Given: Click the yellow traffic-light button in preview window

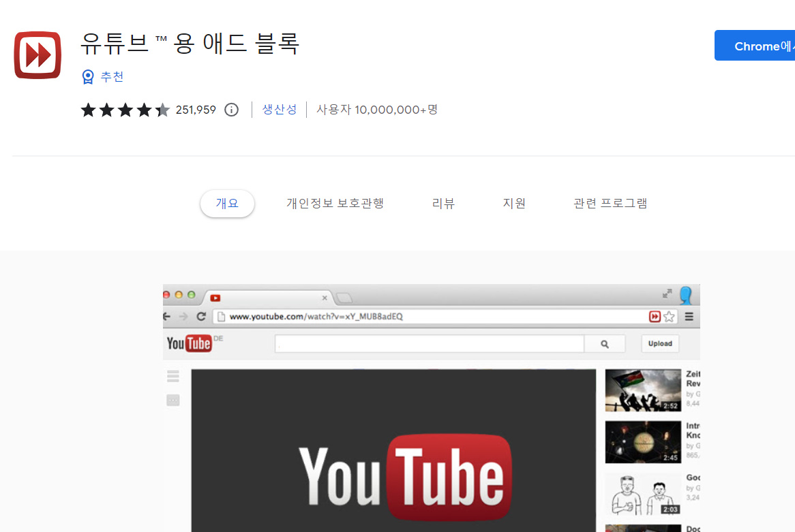Looking at the screenshot, I should click(x=179, y=294).
